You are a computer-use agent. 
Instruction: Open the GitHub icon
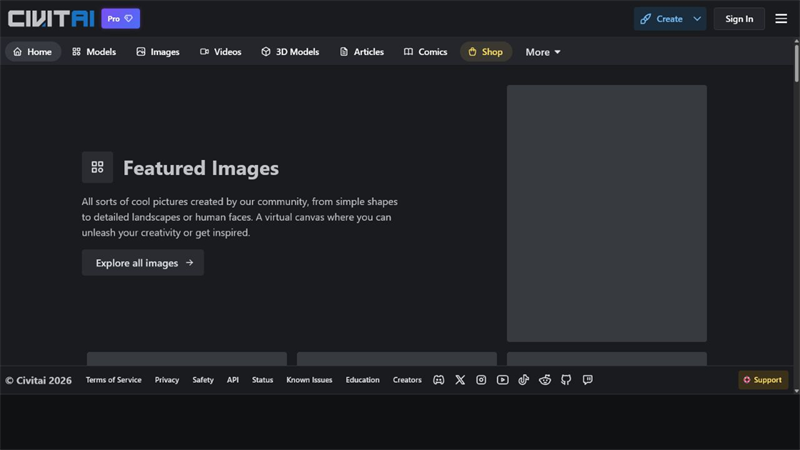tap(566, 380)
